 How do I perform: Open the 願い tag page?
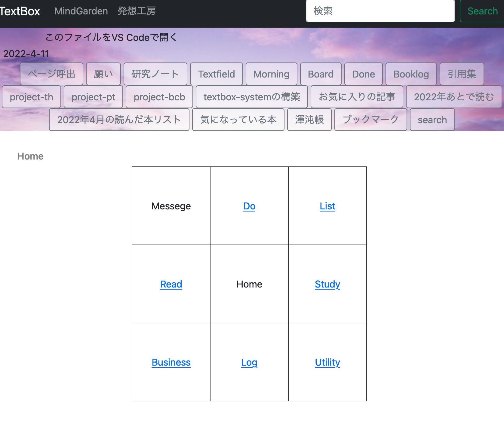click(x=103, y=74)
